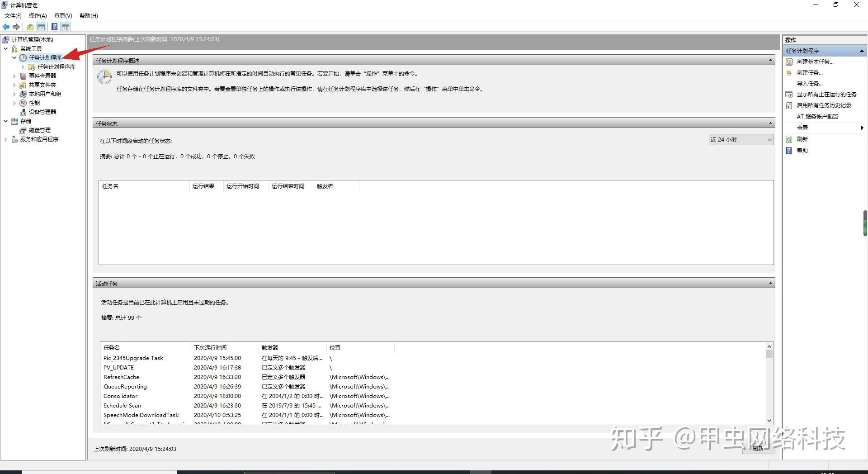This screenshot has height=474, width=868.
Task: Toggle the Show/Hide Action Pane icon
Action: [x=66, y=27]
